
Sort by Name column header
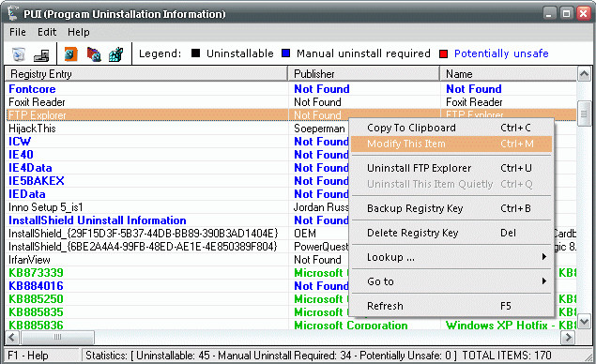pyautogui.click(x=508, y=74)
